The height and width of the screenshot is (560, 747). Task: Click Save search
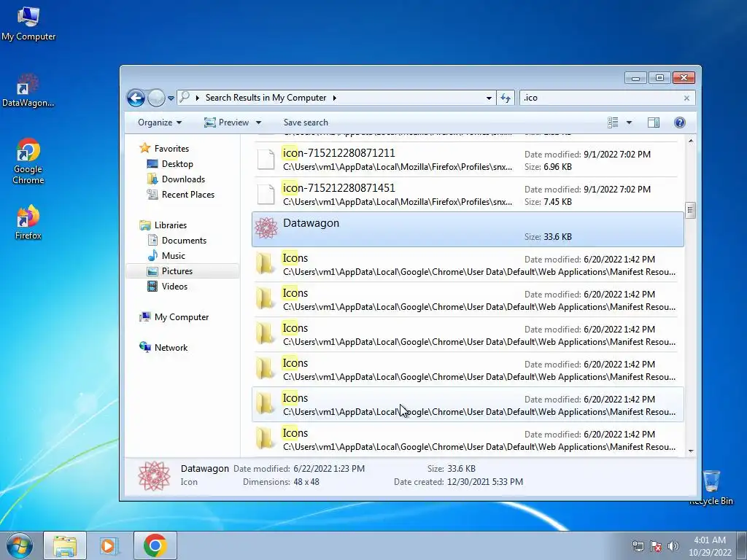pyautogui.click(x=306, y=122)
